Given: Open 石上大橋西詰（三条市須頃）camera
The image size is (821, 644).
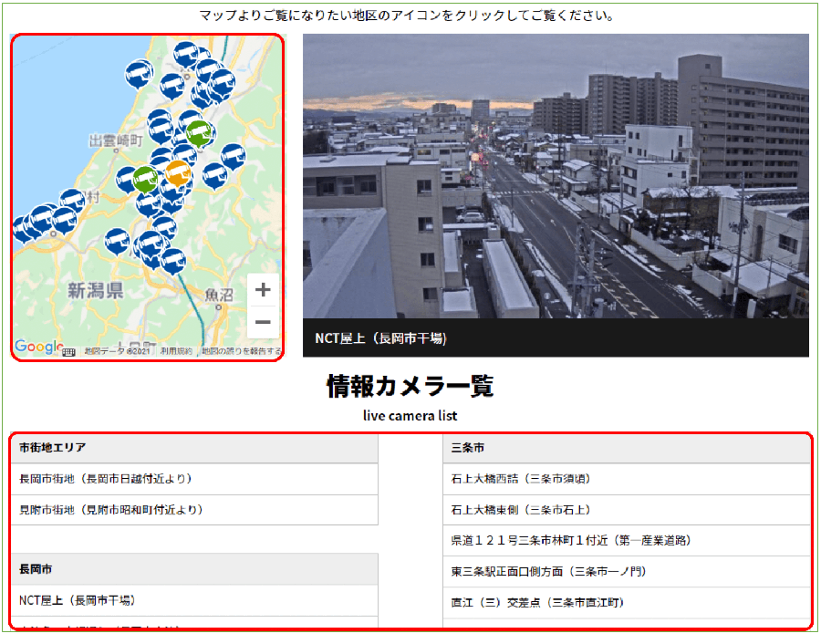Looking at the screenshot, I should click(x=626, y=479).
